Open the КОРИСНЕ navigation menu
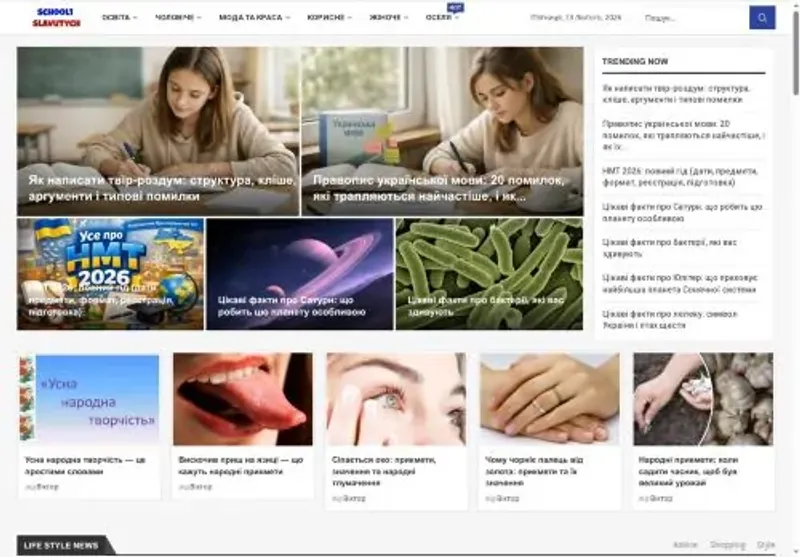 328,17
